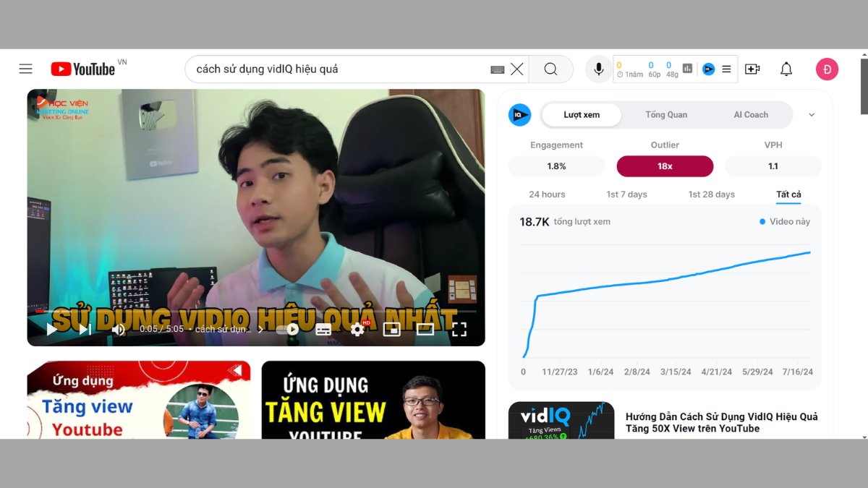This screenshot has height=488, width=868.
Task: Click into the search input field
Action: [x=340, y=69]
